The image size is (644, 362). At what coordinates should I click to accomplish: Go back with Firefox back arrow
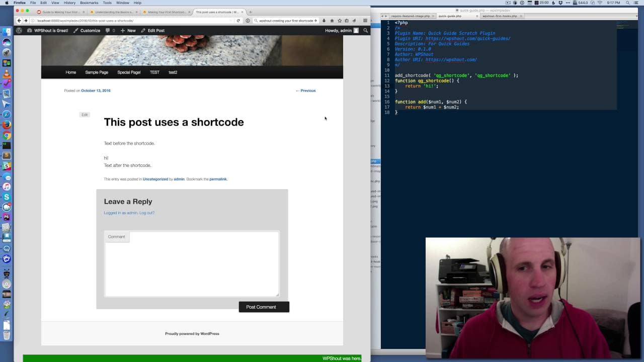(x=19, y=21)
